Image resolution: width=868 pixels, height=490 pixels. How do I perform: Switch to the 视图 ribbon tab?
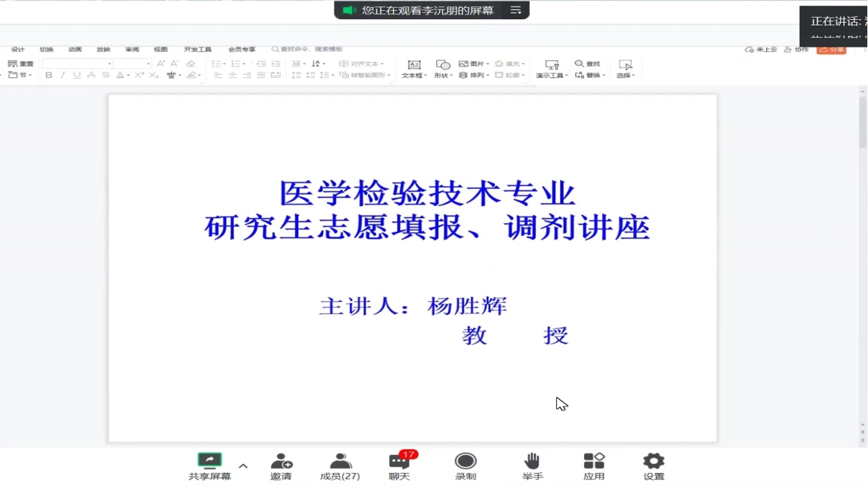point(161,49)
